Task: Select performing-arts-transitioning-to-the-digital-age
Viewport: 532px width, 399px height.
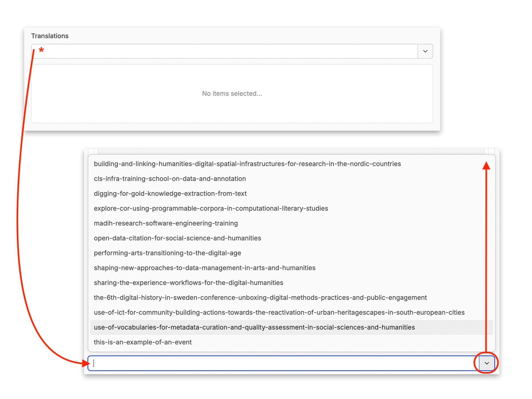Action: [167, 253]
